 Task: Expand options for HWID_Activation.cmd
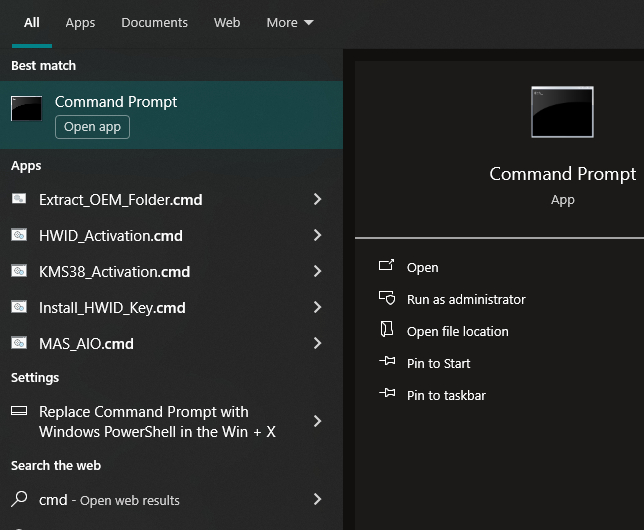pos(317,235)
